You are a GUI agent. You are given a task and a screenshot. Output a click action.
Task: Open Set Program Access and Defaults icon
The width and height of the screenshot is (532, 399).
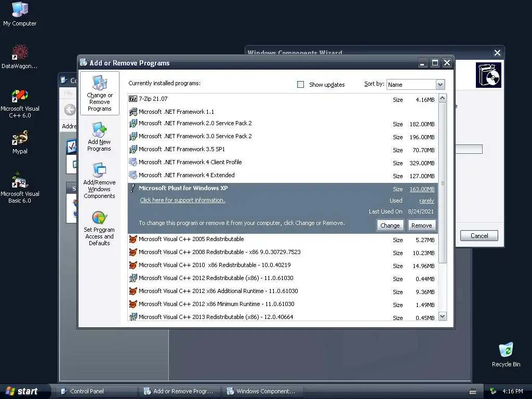click(99, 228)
